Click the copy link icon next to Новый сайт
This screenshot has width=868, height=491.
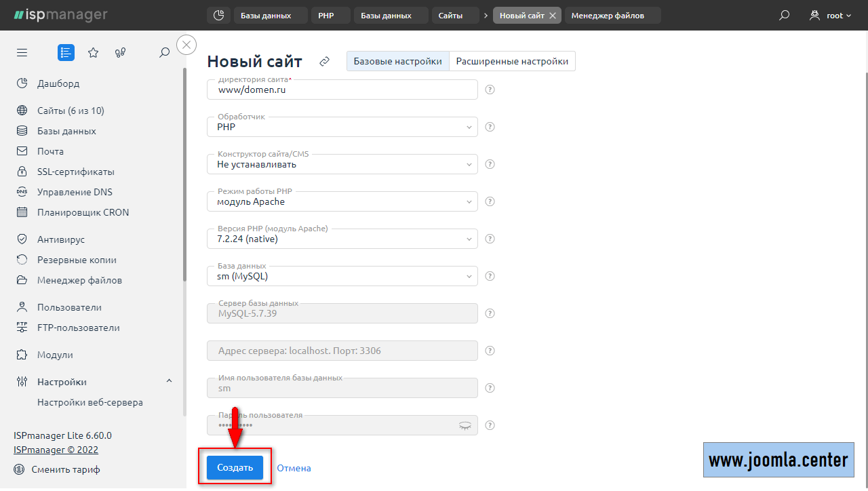tap(324, 62)
